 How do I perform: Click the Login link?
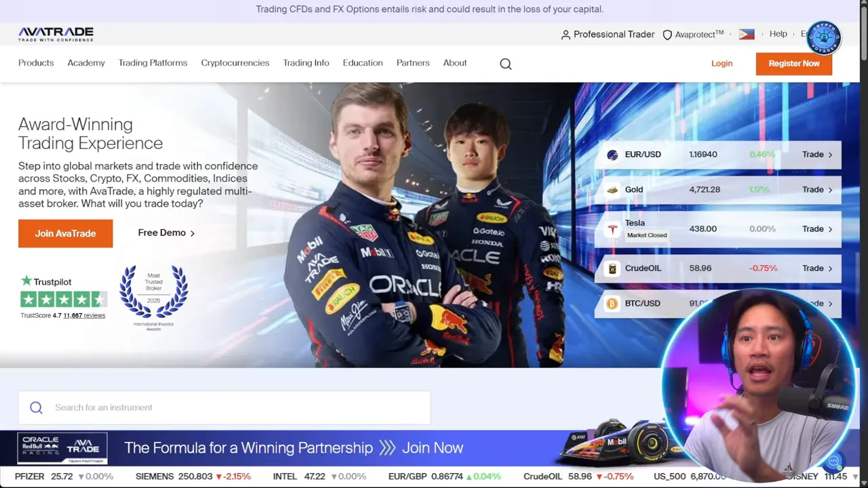[722, 64]
